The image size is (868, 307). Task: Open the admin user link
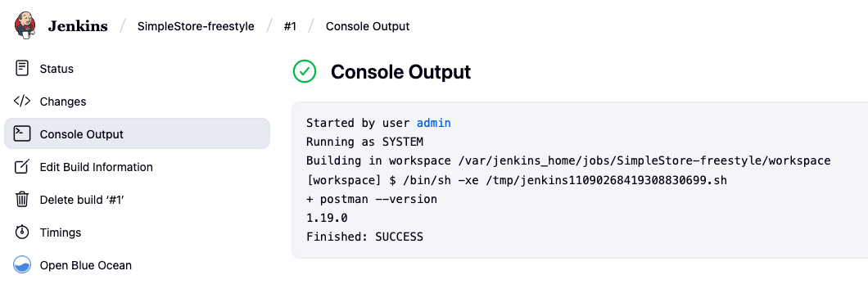point(434,123)
